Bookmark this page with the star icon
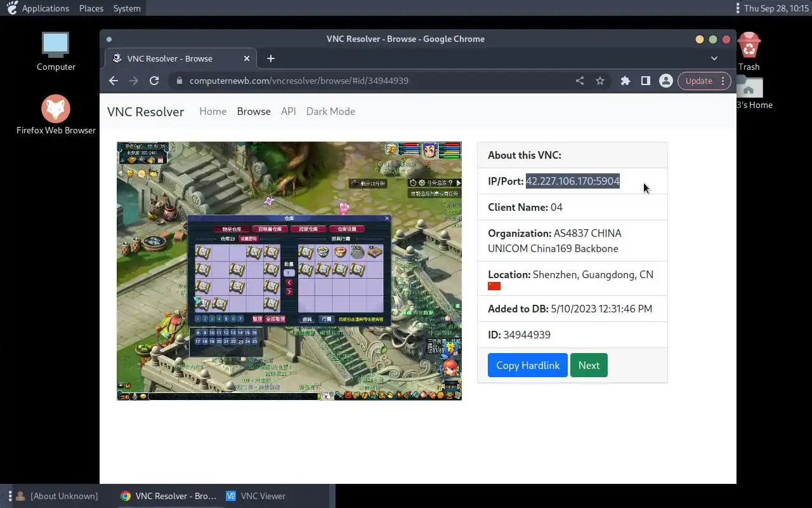This screenshot has height=508, width=812. 600,81
